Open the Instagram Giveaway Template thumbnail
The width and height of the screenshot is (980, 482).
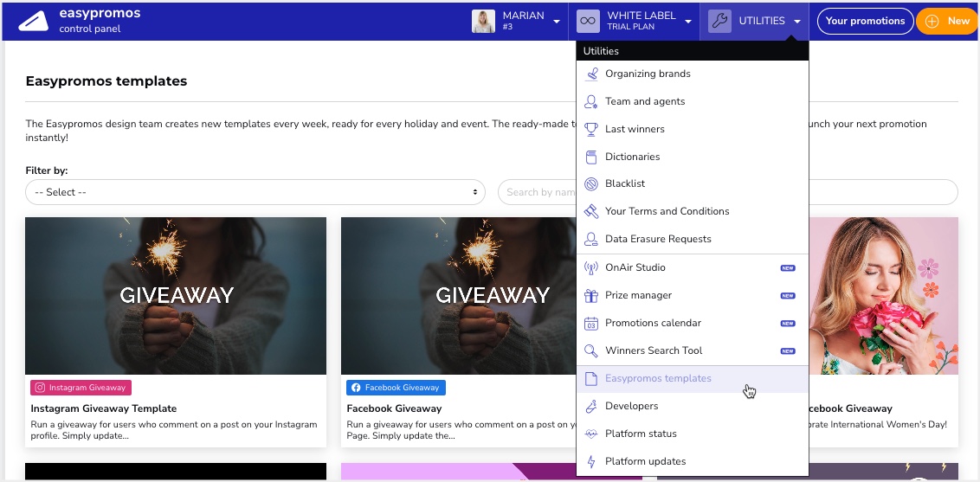[176, 296]
